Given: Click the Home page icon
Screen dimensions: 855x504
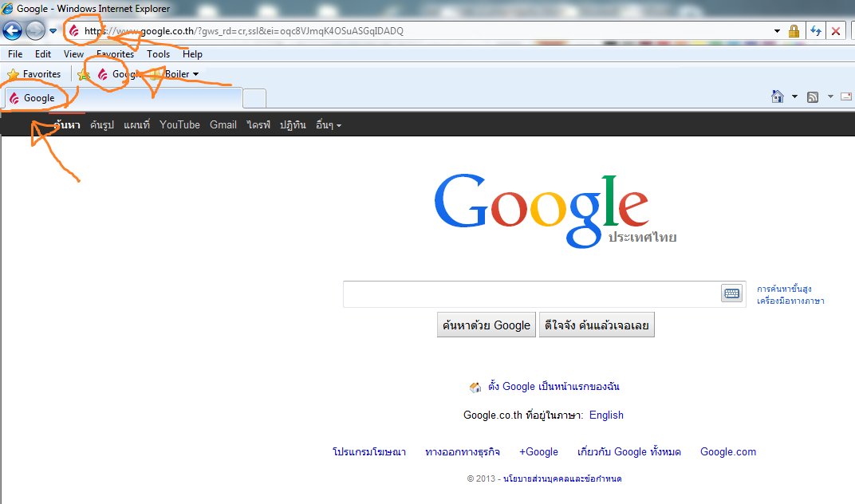Looking at the screenshot, I should (x=778, y=96).
